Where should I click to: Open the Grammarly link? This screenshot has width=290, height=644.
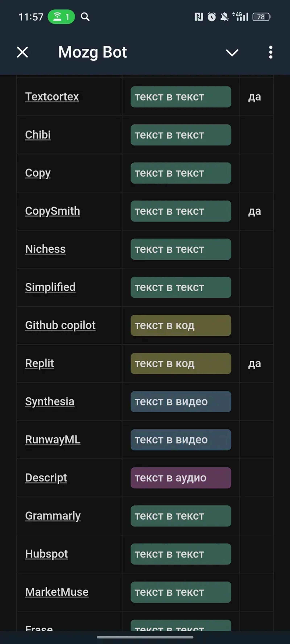[x=53, y=516]
